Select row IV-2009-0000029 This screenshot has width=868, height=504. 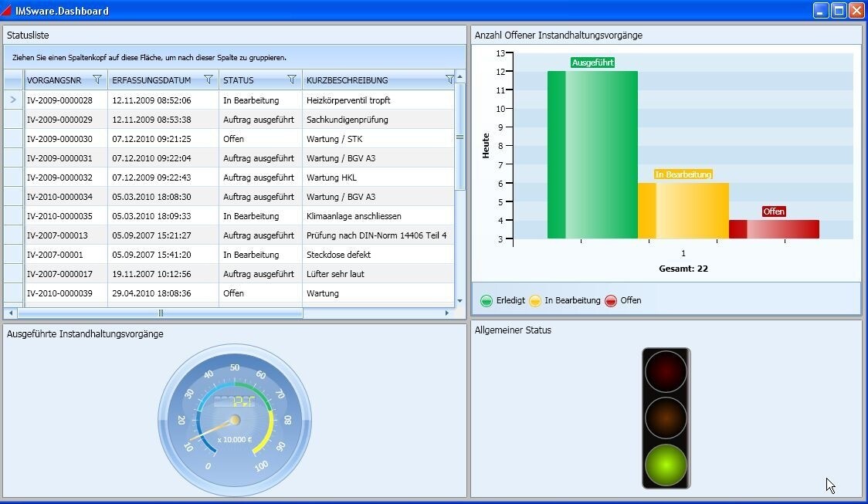click(x=229, y=120)
